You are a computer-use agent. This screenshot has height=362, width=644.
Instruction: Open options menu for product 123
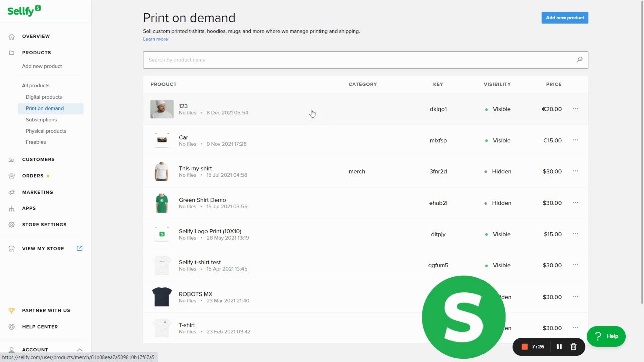point(576,109)
